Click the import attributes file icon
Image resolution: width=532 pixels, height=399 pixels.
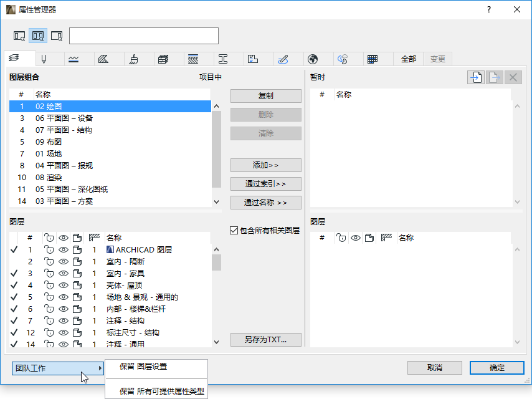click(476, 77)
